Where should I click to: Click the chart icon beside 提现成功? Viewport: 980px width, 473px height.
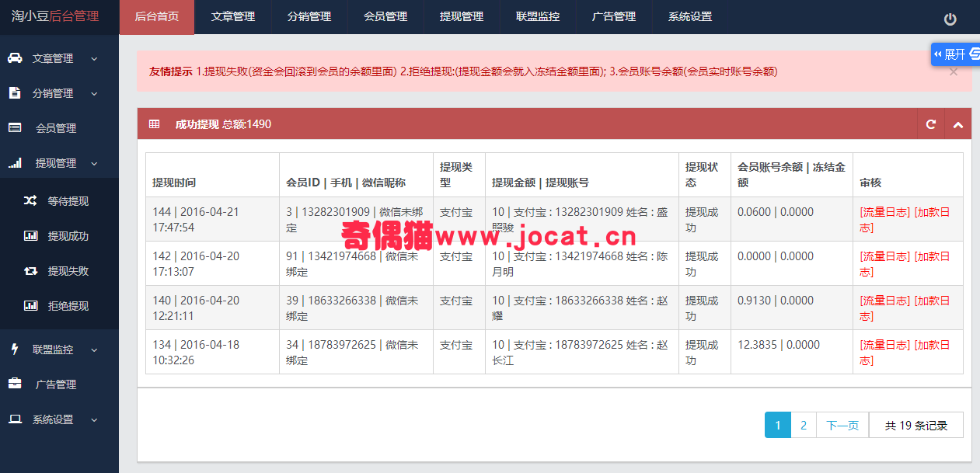[x=30, y=235]
